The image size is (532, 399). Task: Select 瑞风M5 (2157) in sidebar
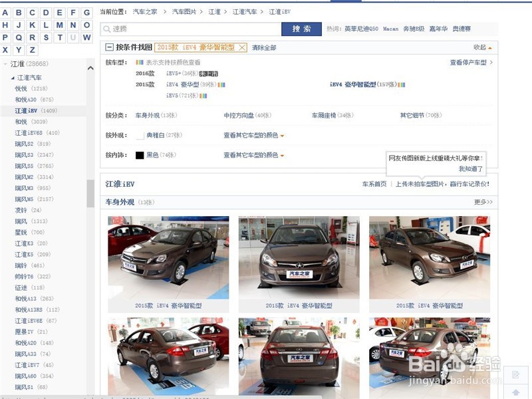(x=34, y=199)
